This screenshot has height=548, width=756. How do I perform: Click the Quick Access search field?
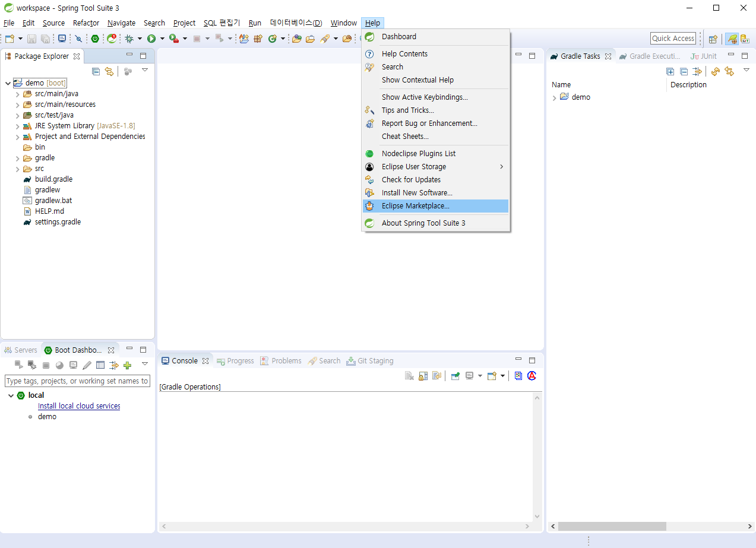pyautogui.click(x=673, y=39)
